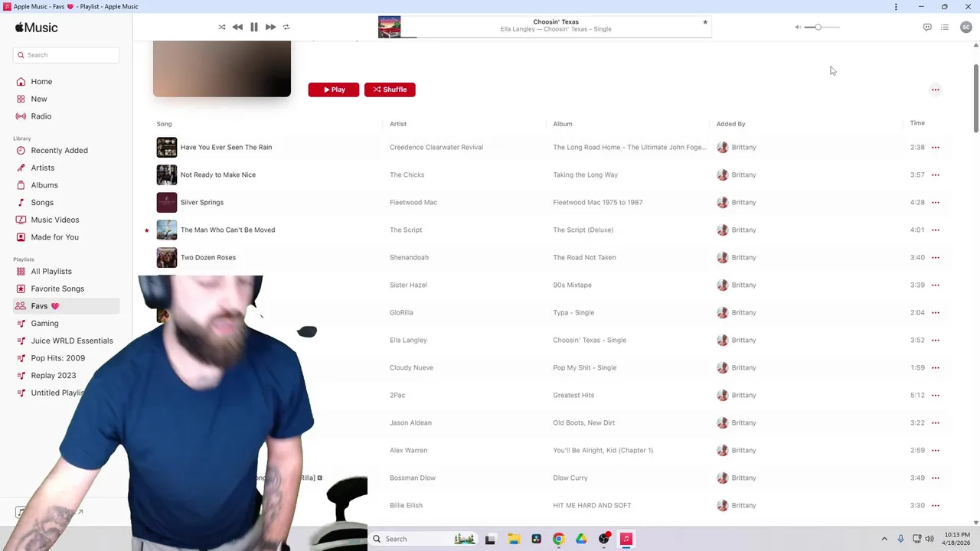Click the Two Dozen Roses album artwork

[x=167, y=257]
